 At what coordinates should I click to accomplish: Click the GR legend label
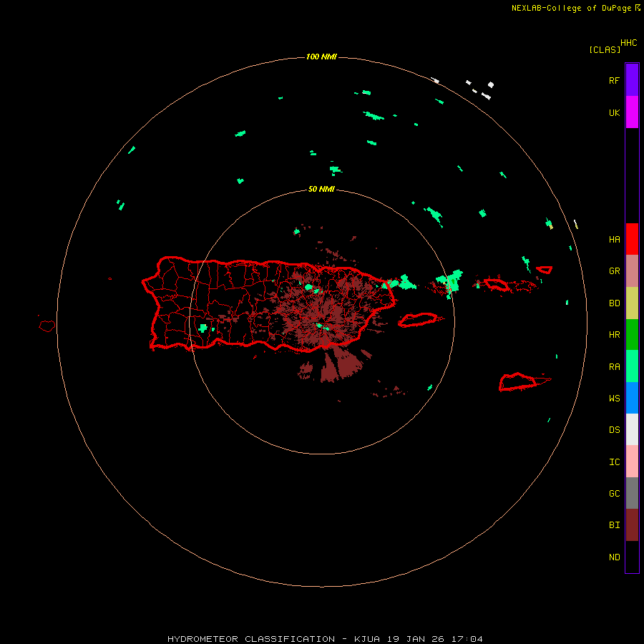614,271
